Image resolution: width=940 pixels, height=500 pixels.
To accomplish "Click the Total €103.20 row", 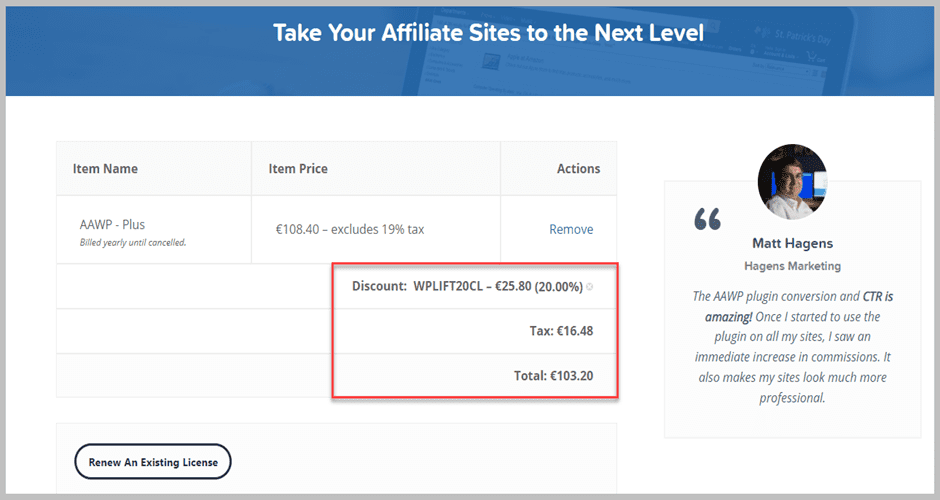I will coord(549,375).
